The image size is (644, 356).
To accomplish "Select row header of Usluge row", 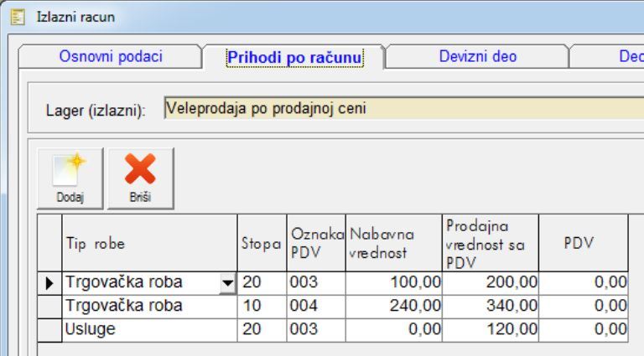I will tap(49, 330).
